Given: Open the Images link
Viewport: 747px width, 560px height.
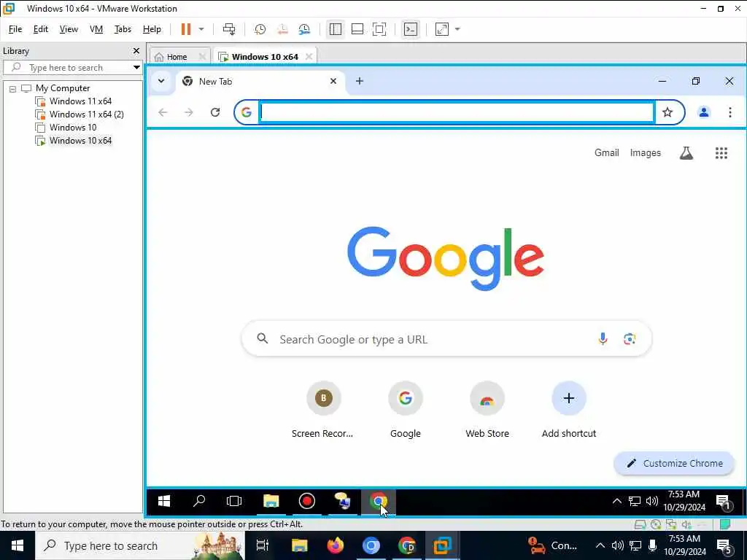Looking at the screenshot, I should [x=645, y=153].
